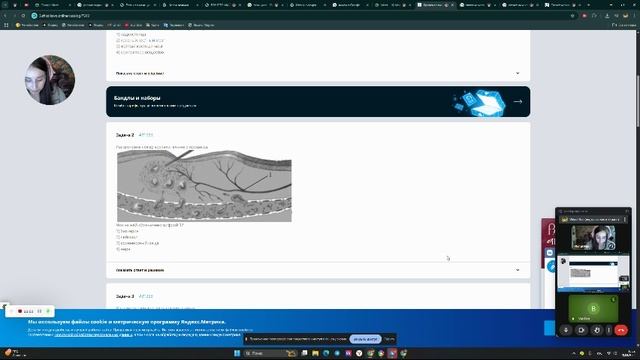Click the skin cross-section image in Задача 2
640x360 pixels.
204,186
